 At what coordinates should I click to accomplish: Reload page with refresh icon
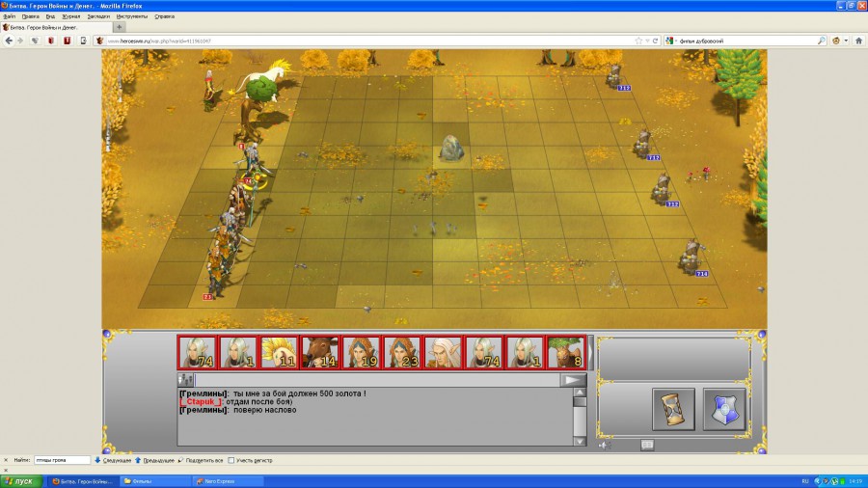[x=656, y=41]
